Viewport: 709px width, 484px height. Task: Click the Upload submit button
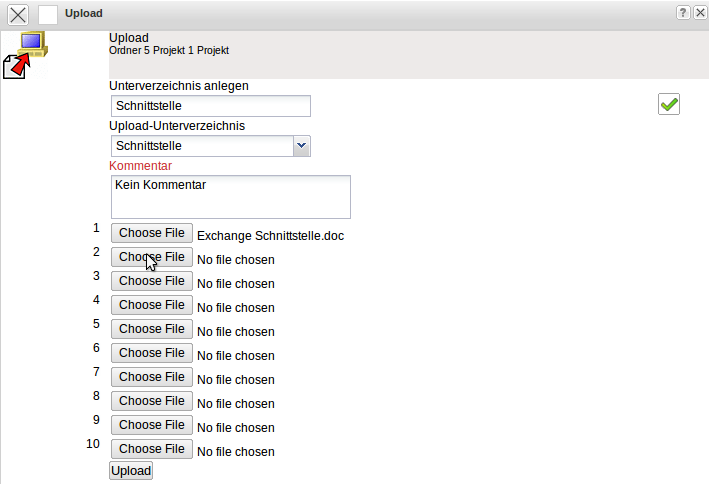pyautogui.click(x=131, y=470)
